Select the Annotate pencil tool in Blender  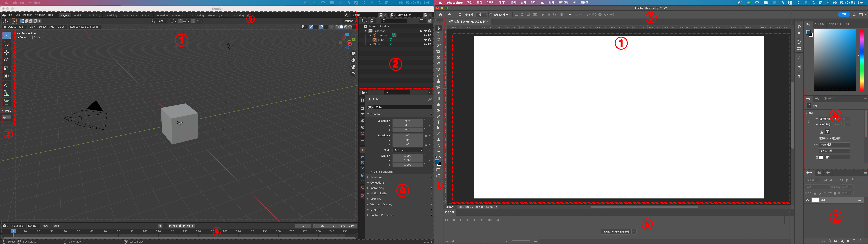coord(6,85)
